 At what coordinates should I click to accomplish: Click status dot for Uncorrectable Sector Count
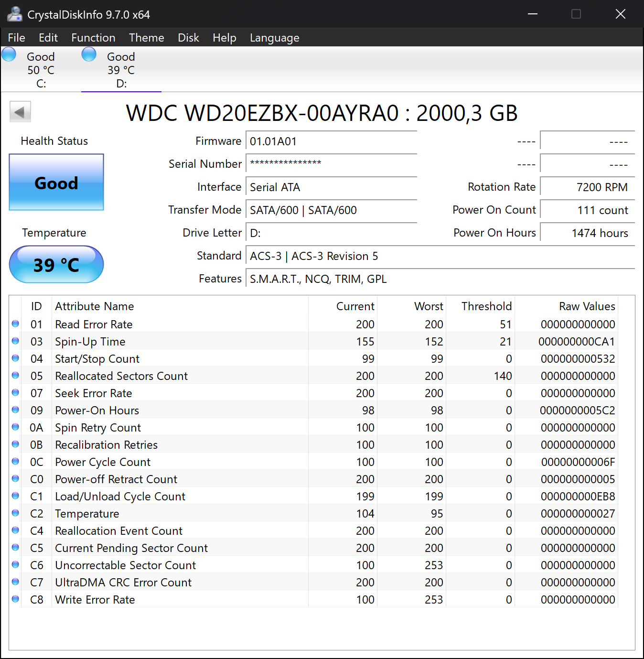(x=15, y=565)
